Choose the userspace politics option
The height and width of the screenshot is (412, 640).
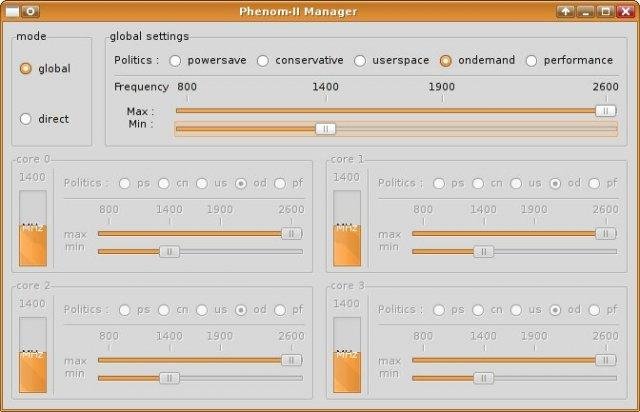[360, 61]
